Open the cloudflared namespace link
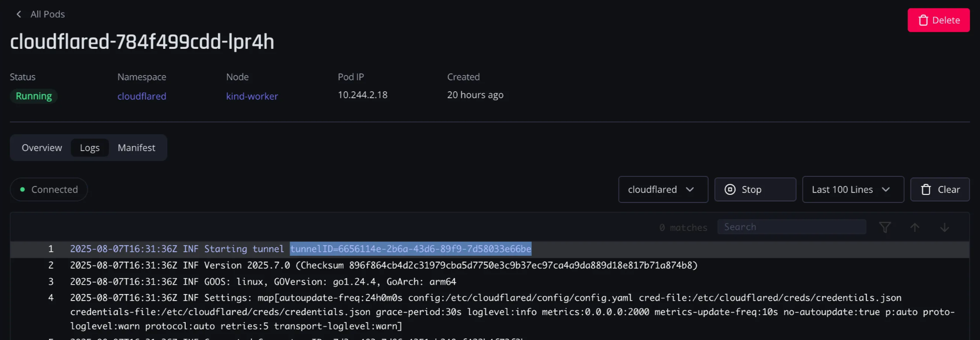The width and height of the screenshot is (980, 340). point(142,96)
